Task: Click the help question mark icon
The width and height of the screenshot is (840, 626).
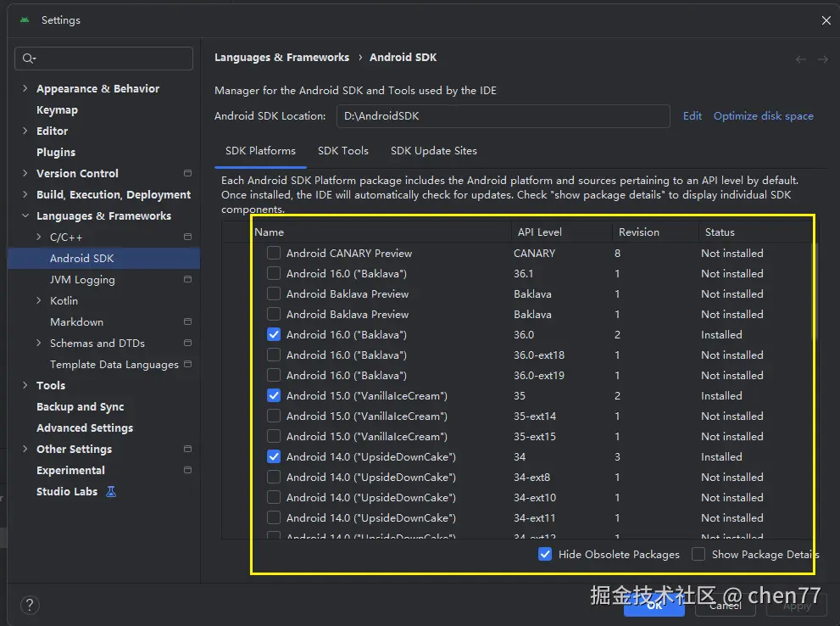Action: pos(30,605)
